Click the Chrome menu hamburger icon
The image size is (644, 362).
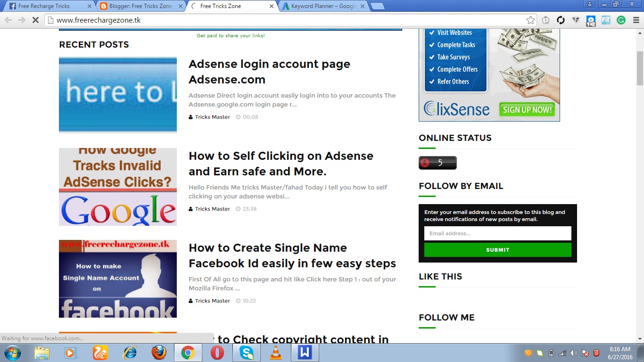(x=635, y=20)
